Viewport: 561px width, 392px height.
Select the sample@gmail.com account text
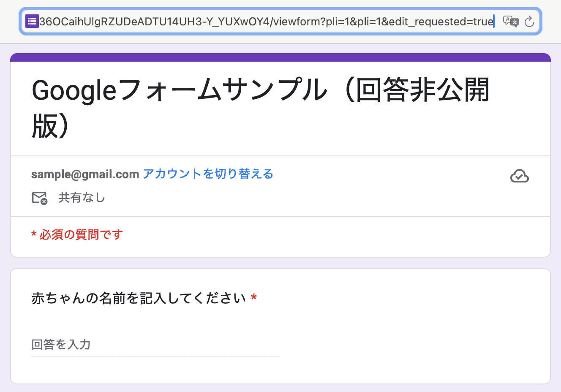click(x=85, y=174)
